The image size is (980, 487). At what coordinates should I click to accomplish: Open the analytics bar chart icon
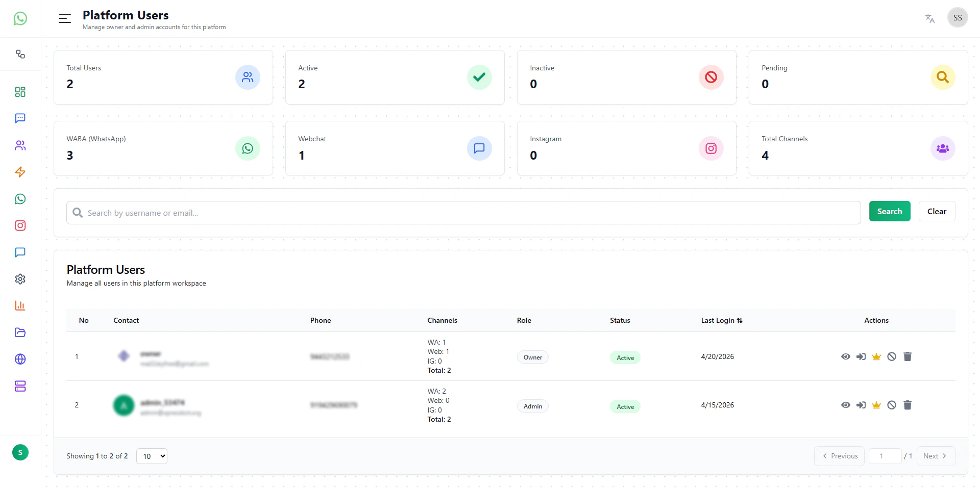(x=20, y=305)
